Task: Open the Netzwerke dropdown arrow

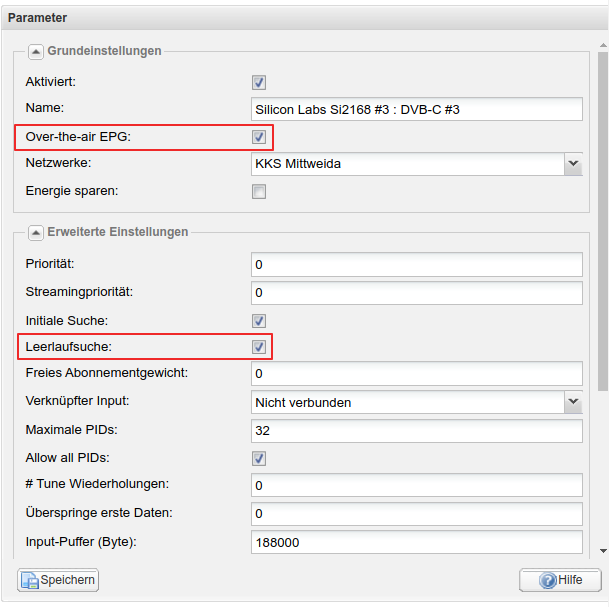Action: 573,163
